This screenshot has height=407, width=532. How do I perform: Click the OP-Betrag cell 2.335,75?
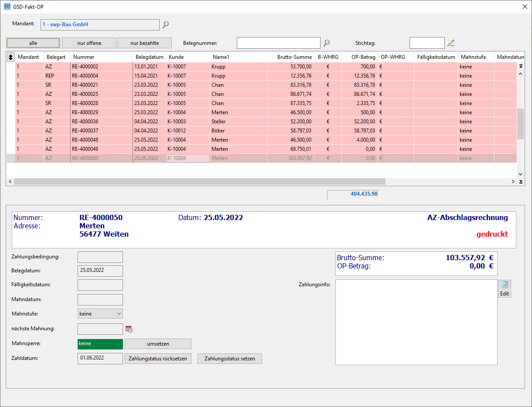359,103
